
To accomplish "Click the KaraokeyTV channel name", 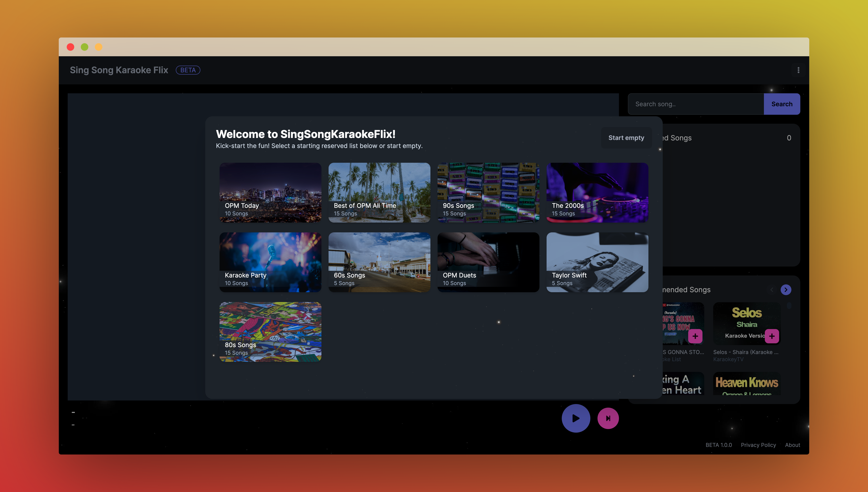I will click(728, 359).
